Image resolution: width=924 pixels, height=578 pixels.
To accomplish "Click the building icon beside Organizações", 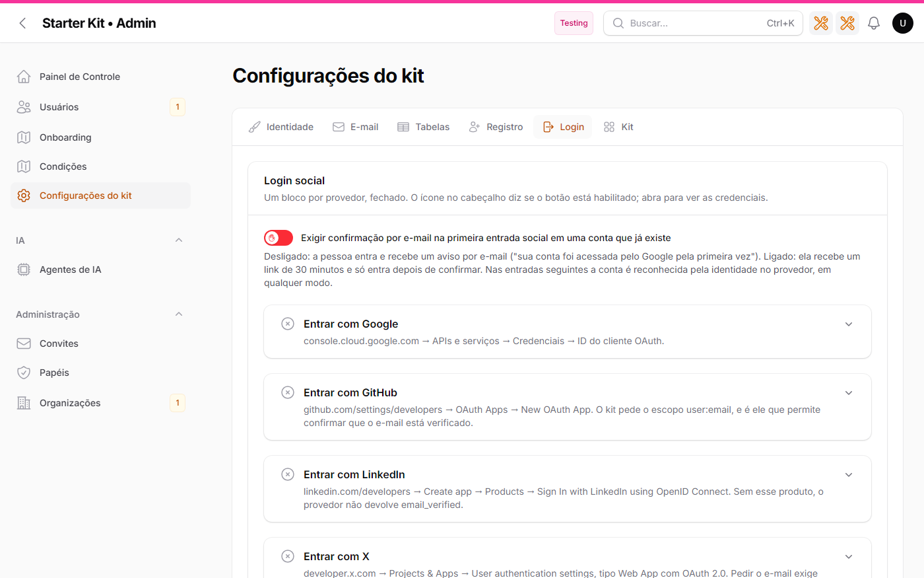I will 24,403.
